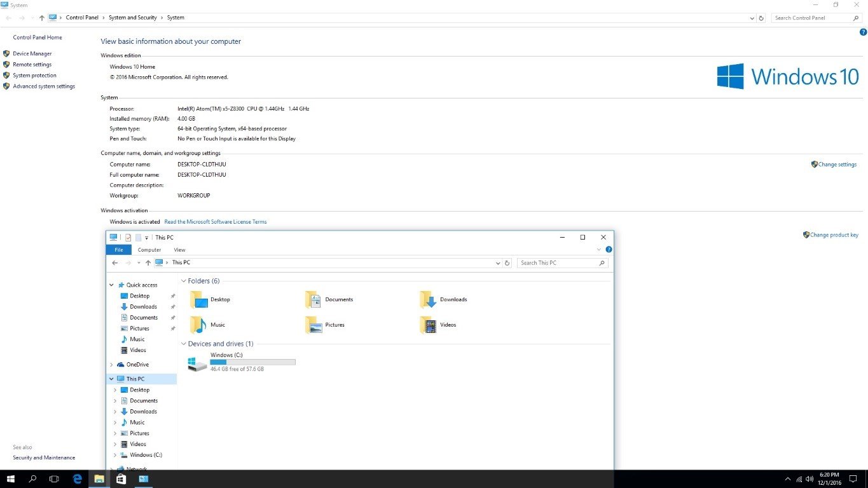
Task: Open Task View on the taskbar
Action: pyautogui.click(x=55, y=478)
